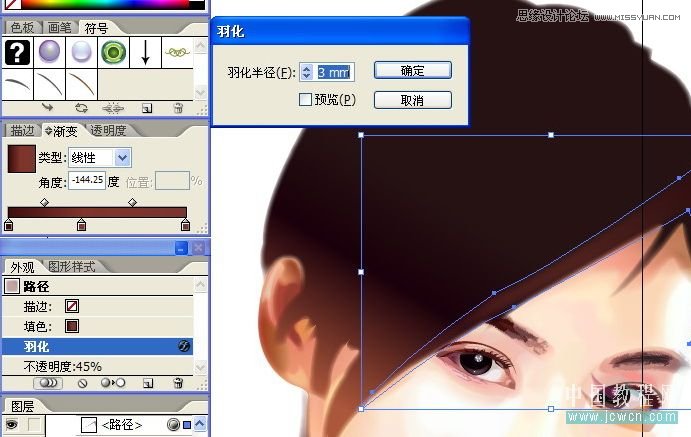
Task: Click Reduce to Basic Appearance icon
Action: 113,383
